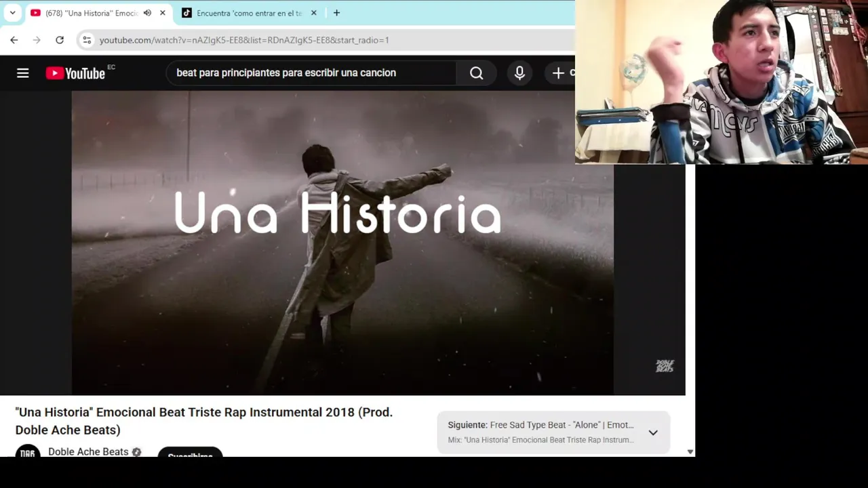Click the browser forward arrow
This screenshot has height=488, width=868.
(x=37, y=40)
